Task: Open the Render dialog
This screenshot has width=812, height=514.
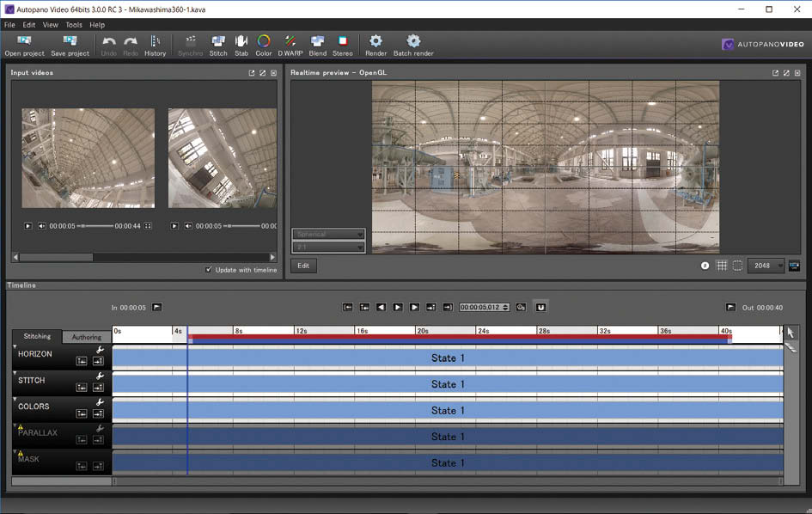Action: click(376, 46)
